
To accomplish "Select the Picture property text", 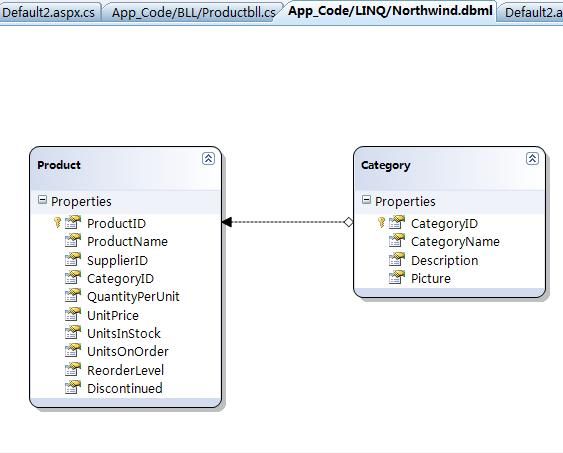I will click(431, 279).
